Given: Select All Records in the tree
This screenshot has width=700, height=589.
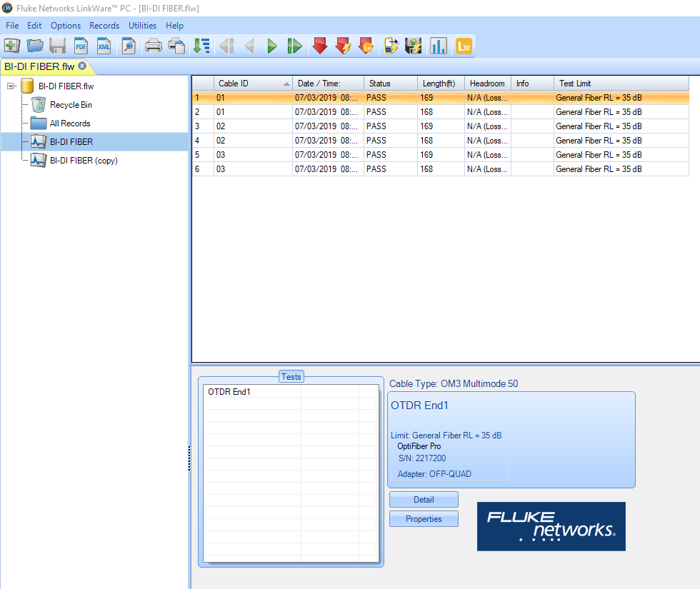Looking at the screenshot, I should pos(70,124).
